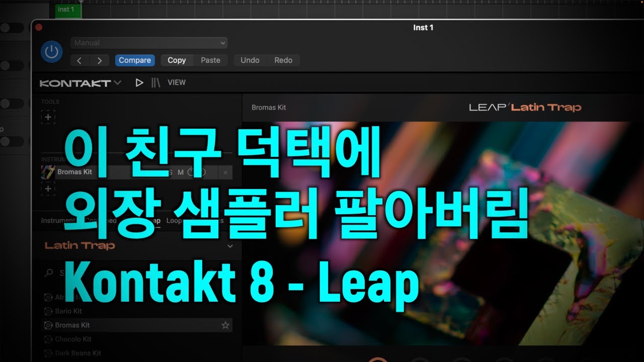Click the Compare button
The width and height of the screenshot is (644, 362).
[135, 60]
